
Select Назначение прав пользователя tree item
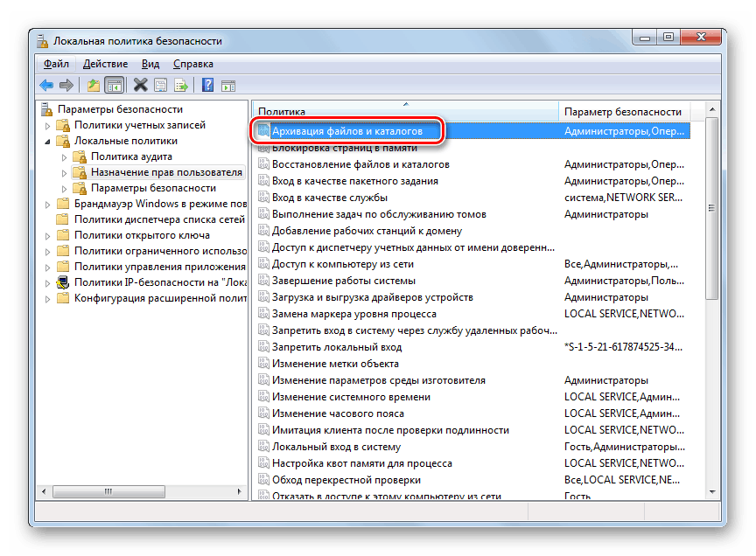166,172
